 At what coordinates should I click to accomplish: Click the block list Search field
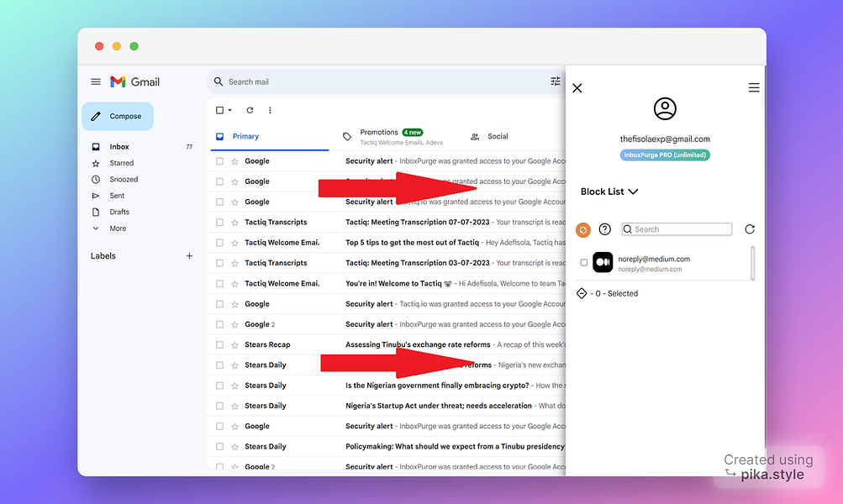(x=677, y=228)
